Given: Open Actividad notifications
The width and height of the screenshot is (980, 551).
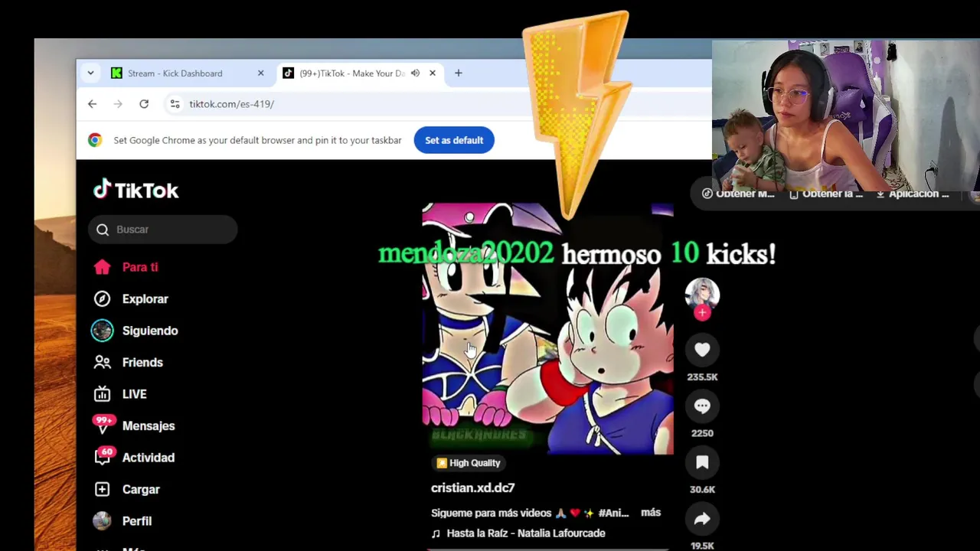Looking at the screenshot, I should click(134, 458).
